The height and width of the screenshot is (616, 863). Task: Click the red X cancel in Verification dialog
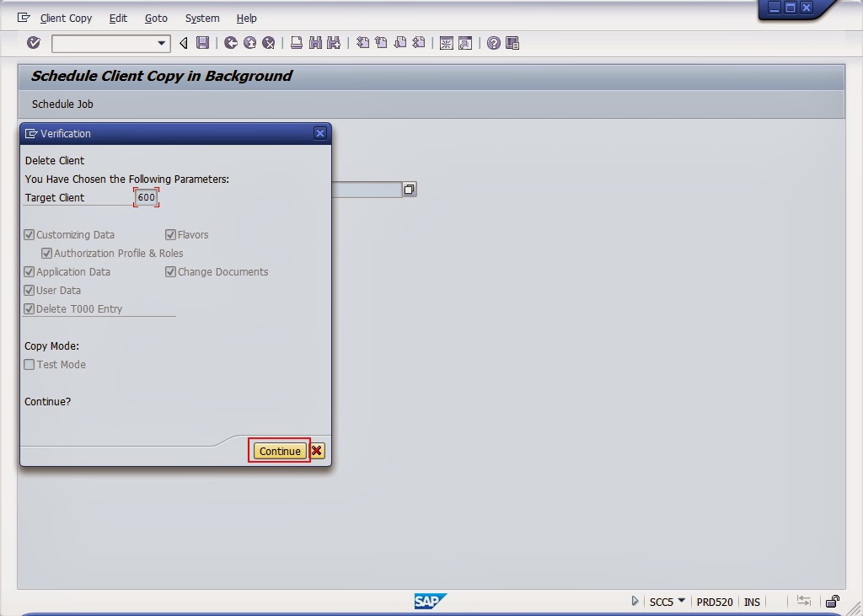click(316, 451)
